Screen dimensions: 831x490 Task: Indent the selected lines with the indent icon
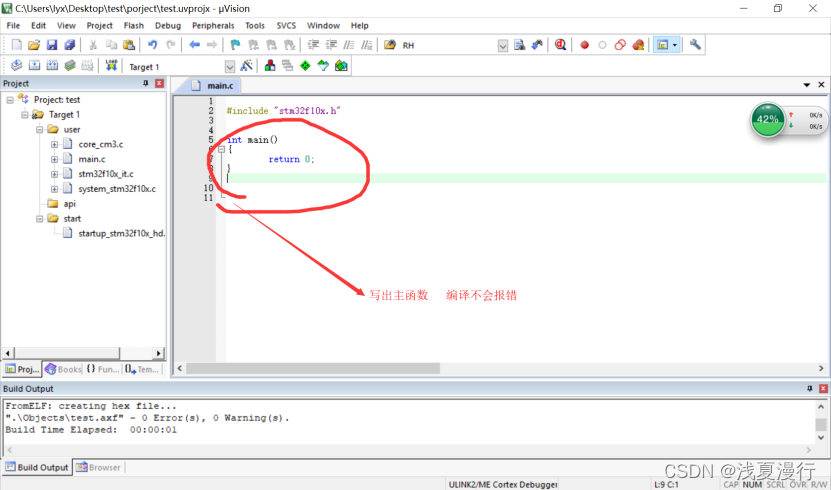pyautogui.click(x=313, y=45)
